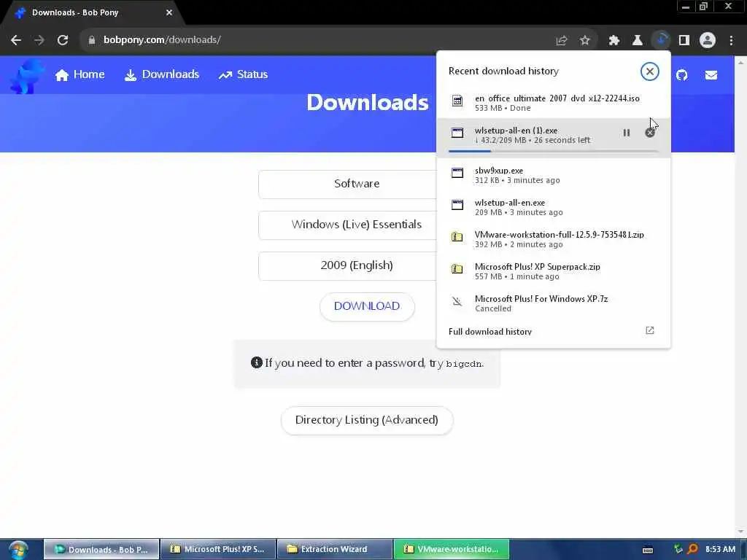Reload the bobpony.com page
Viewport: 747px width, 560px height.
63,40
